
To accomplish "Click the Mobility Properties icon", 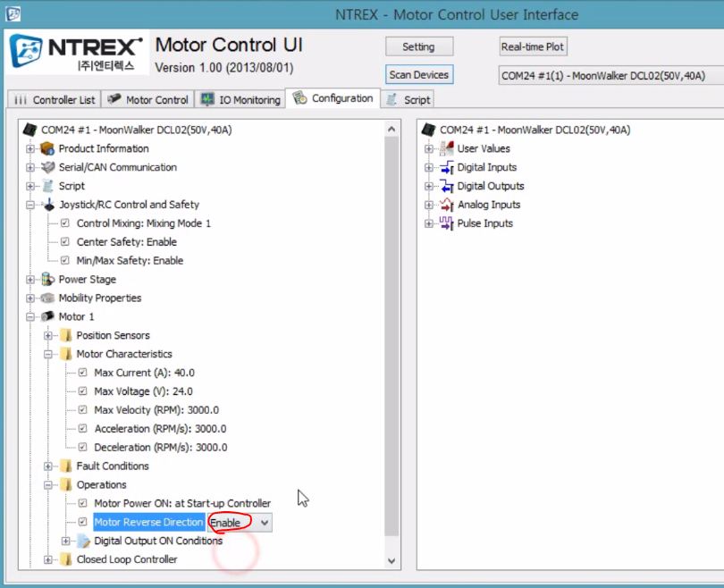I will click(47, 298).
